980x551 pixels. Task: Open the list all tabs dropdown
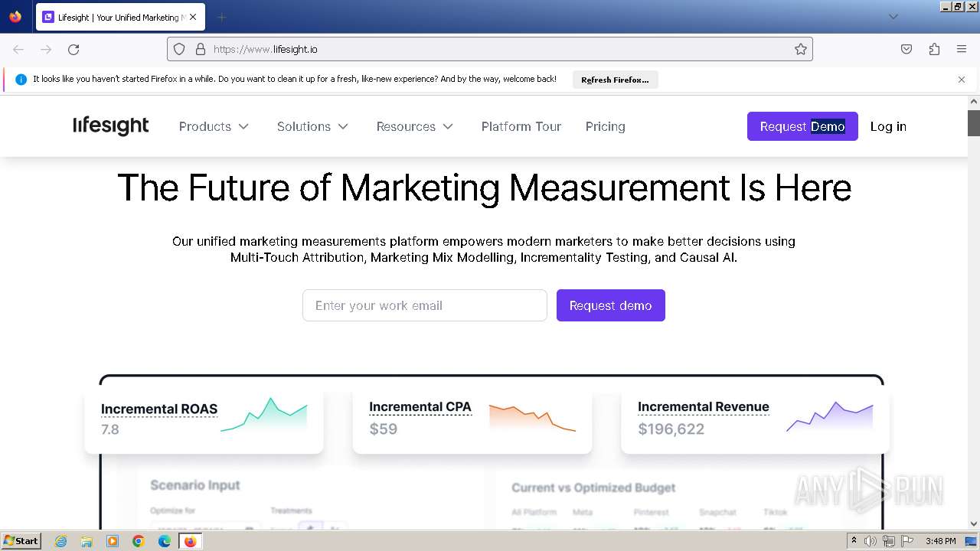click(x=893, y=17)
